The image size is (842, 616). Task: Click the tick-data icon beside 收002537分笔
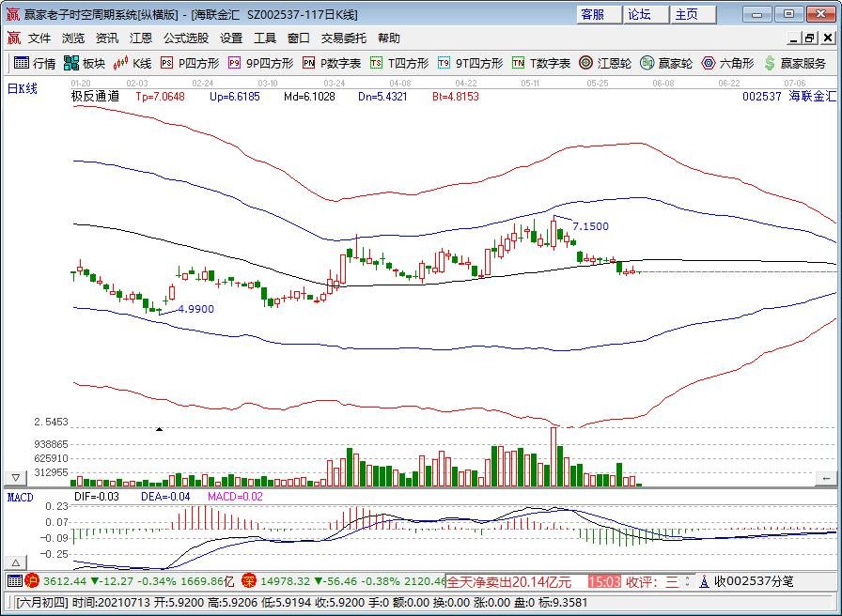click(x=705, y=581)
